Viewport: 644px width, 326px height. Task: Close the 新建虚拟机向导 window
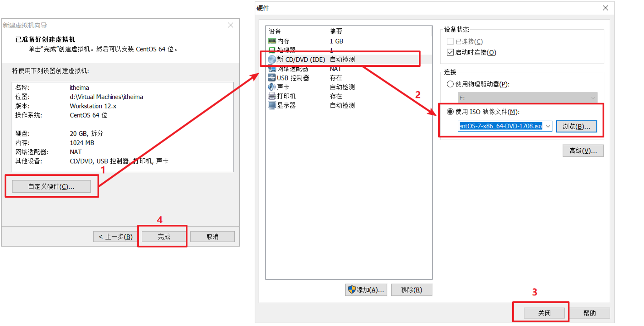(x=231, y=25)
